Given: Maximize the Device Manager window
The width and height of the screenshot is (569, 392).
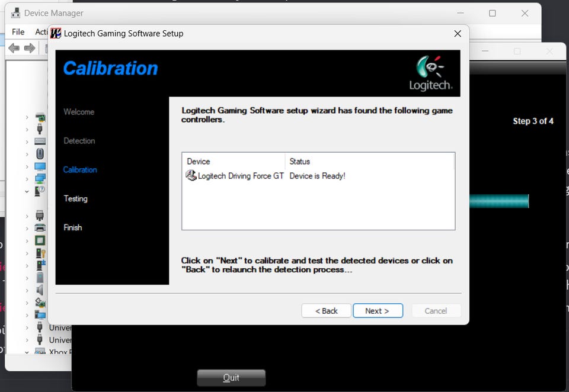Looking at the screenshot, I should tap(493, 13).
